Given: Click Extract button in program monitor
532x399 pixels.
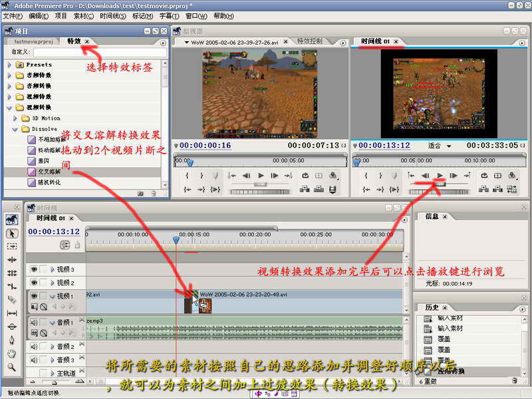Looking at the screenshot, I should [x=497, y=190].
